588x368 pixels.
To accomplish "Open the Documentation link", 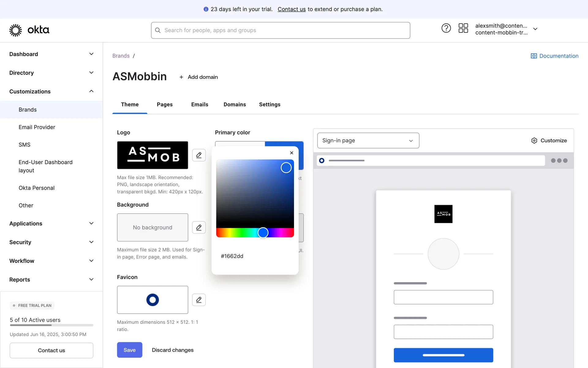I will click(554, 56).
